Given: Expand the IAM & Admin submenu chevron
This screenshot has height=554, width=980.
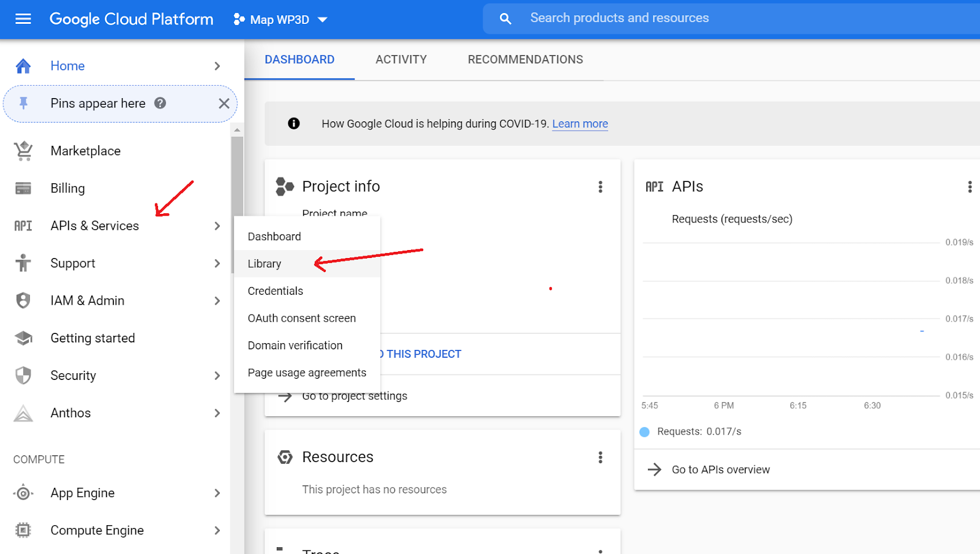Looking at the screenshot, I should pyautogui.click(x=217, y=300).
